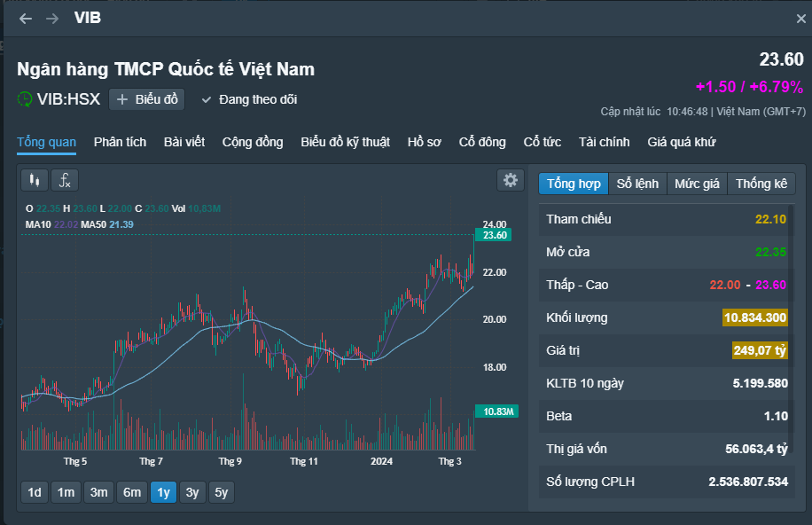Screen dimensions: 812x525
Task: Switch to the Tổng quan tab
Action: pos(47,142)
